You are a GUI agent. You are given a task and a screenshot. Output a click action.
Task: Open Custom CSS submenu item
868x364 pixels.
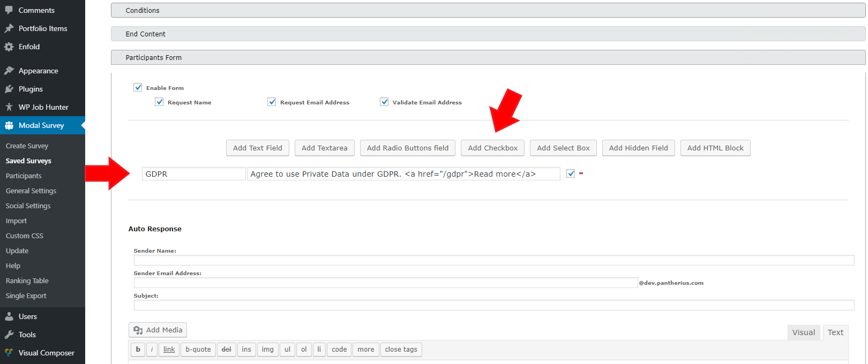[x=25, y=236]
